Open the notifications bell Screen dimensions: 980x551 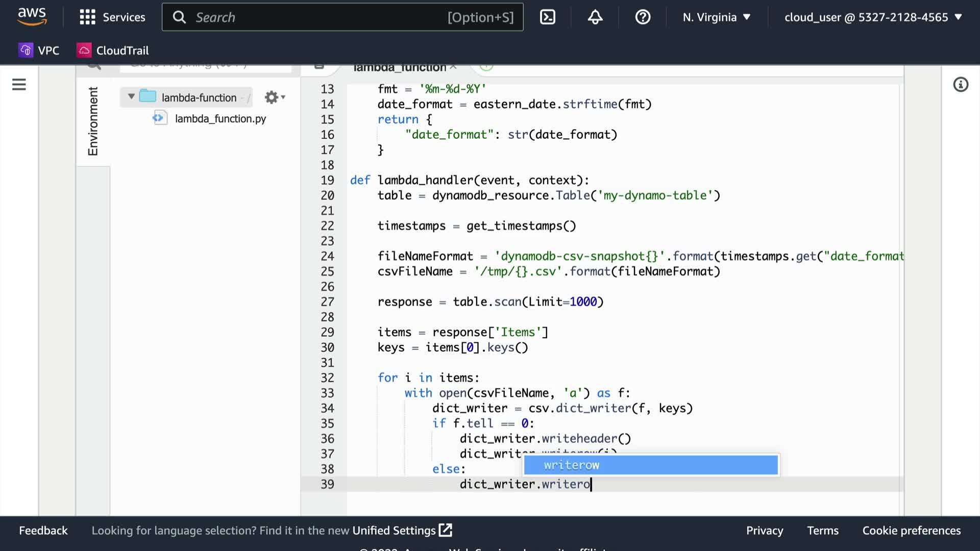595,17
